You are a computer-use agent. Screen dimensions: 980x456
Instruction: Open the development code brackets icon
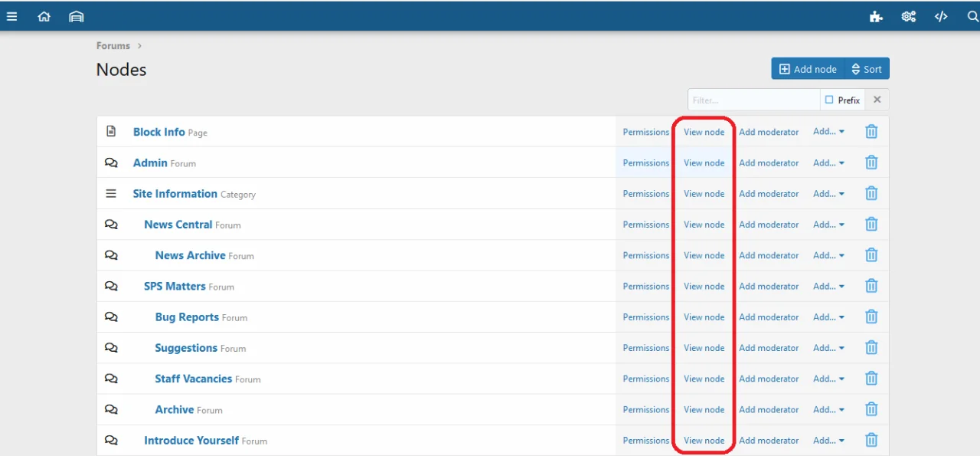[x=941, y=16]
